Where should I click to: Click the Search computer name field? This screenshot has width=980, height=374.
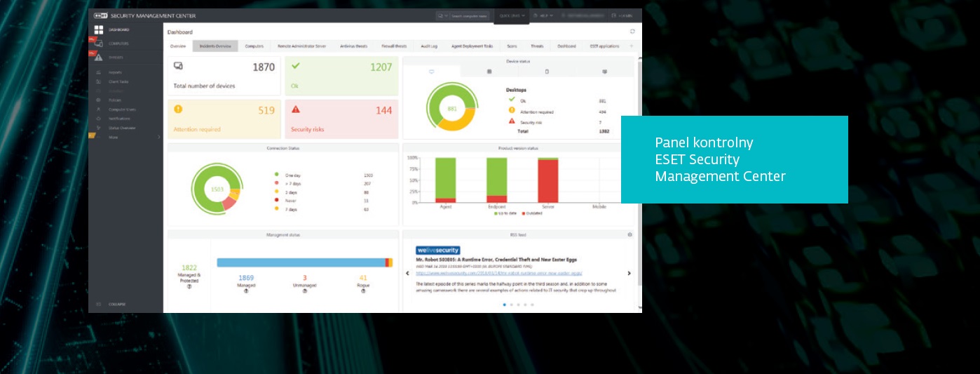[469, 15]
